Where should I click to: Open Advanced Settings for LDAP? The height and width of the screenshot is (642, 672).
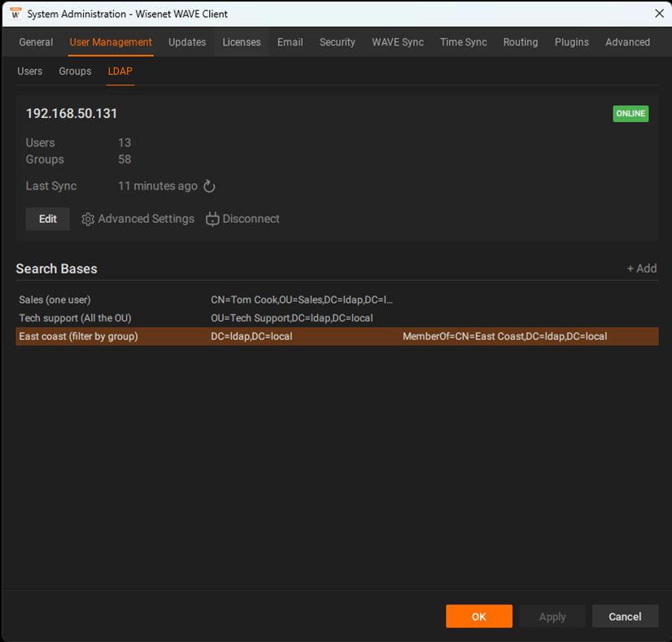(x=138, y=219)
